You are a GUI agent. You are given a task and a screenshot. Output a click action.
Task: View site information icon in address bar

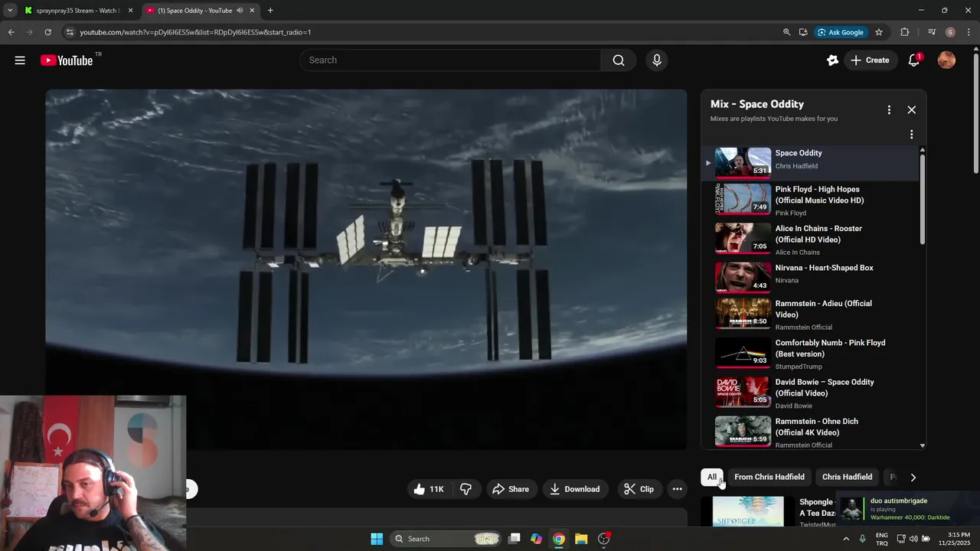pos(70,32)
